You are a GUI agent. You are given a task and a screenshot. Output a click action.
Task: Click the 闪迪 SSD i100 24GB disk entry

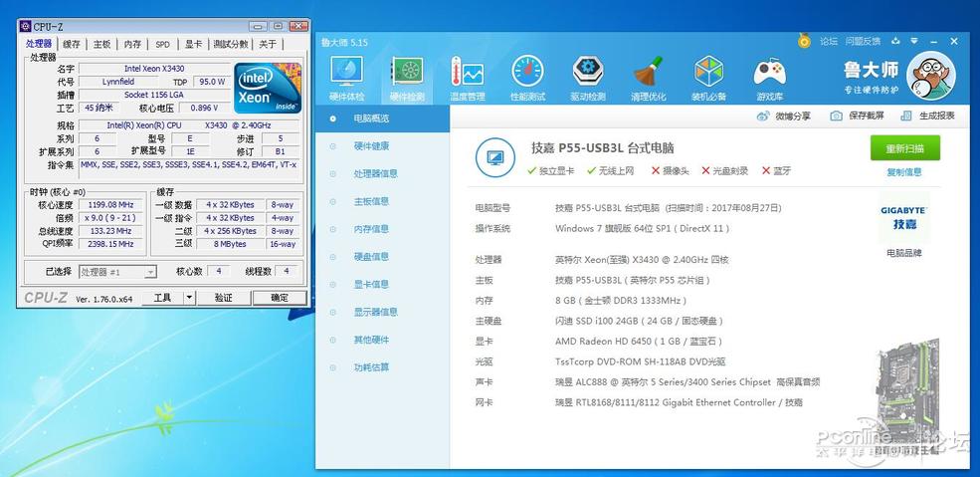point(639,321)
